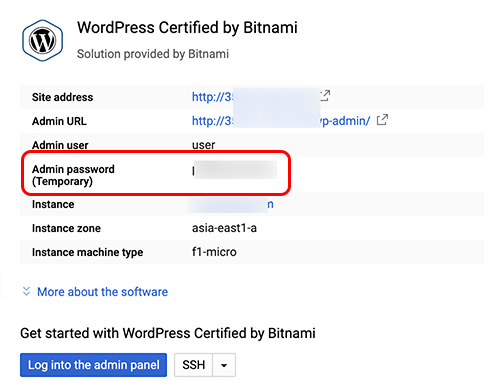Click Log into the admin panel button
This screenshot has height=390, width=500.
coord(93,365)
